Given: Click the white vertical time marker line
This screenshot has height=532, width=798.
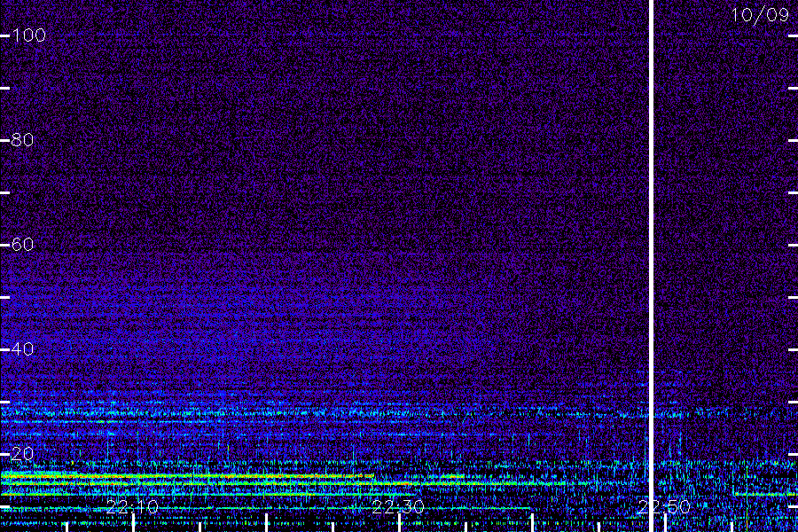Looking at the screenshot, I should [651, 266].
